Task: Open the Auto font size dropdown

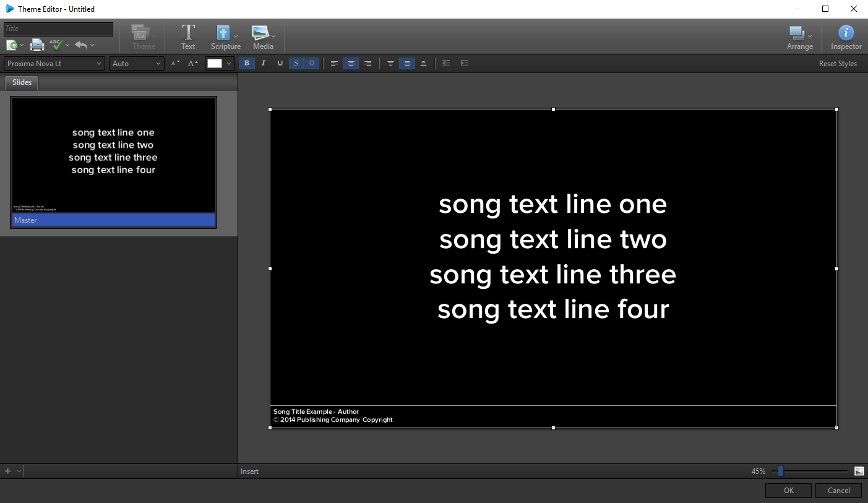Action: coord(136,63)
